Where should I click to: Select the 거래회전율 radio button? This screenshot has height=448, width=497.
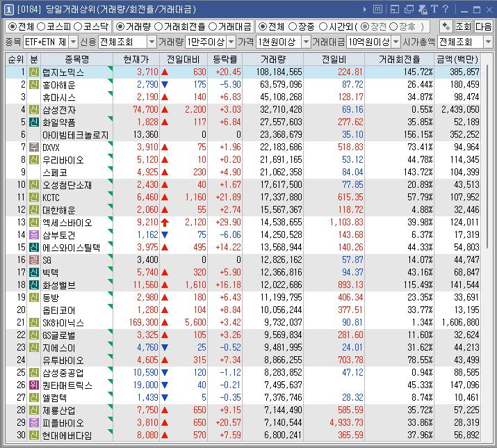[x=158, y=26]
